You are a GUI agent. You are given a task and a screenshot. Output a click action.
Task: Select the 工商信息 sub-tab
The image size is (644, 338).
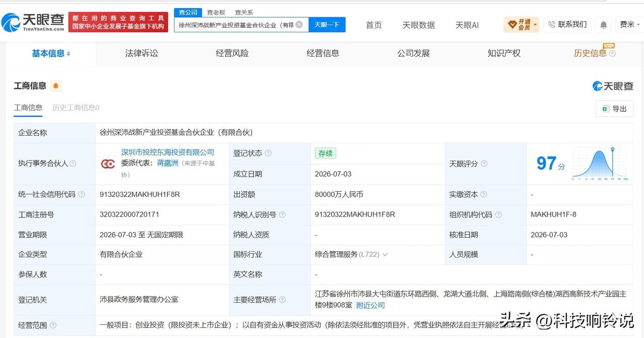pos(28,107)
